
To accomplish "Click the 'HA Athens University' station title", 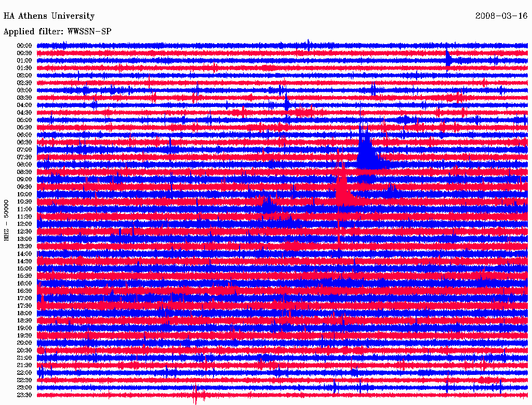I will (x=49, y=16).
